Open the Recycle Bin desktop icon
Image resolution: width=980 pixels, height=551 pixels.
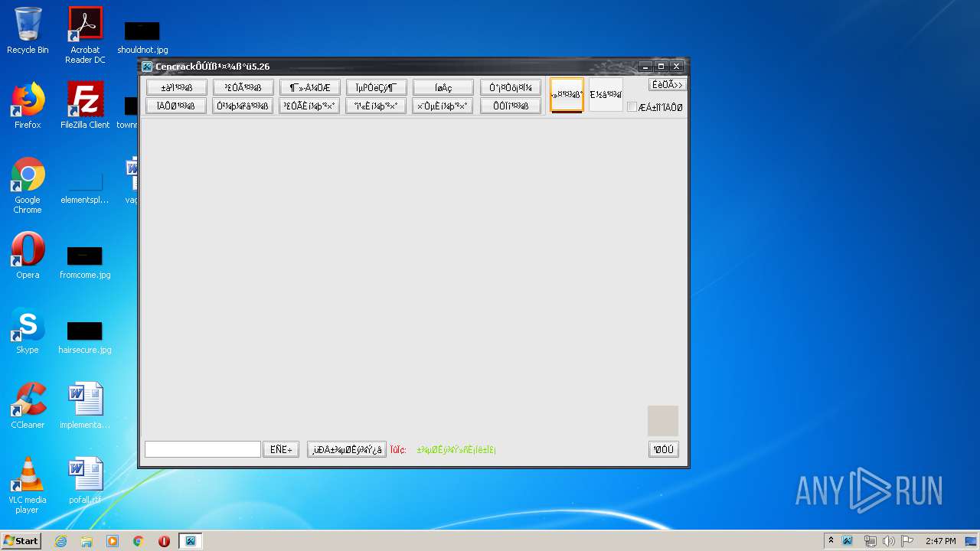click(28, 31)
